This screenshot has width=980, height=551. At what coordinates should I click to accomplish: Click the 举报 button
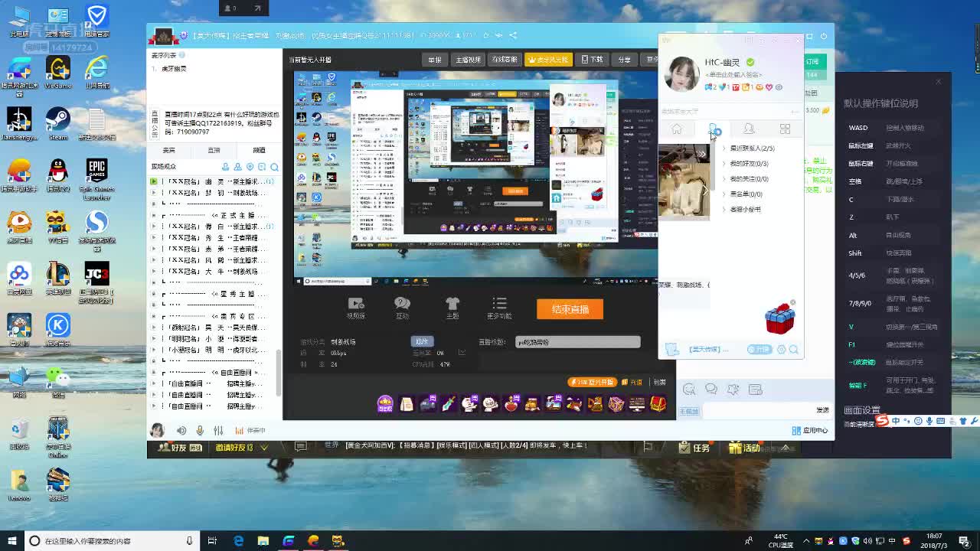point(435,60)
